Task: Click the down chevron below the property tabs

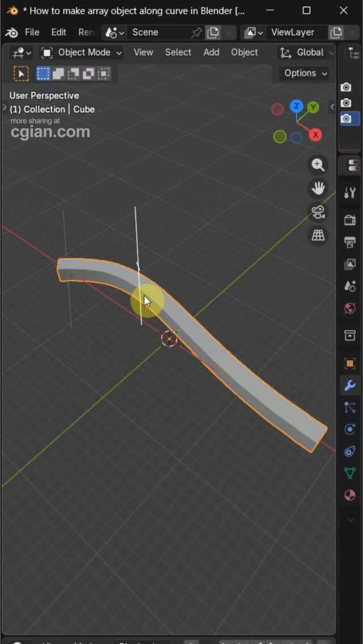Action: [x=351, y=520]
